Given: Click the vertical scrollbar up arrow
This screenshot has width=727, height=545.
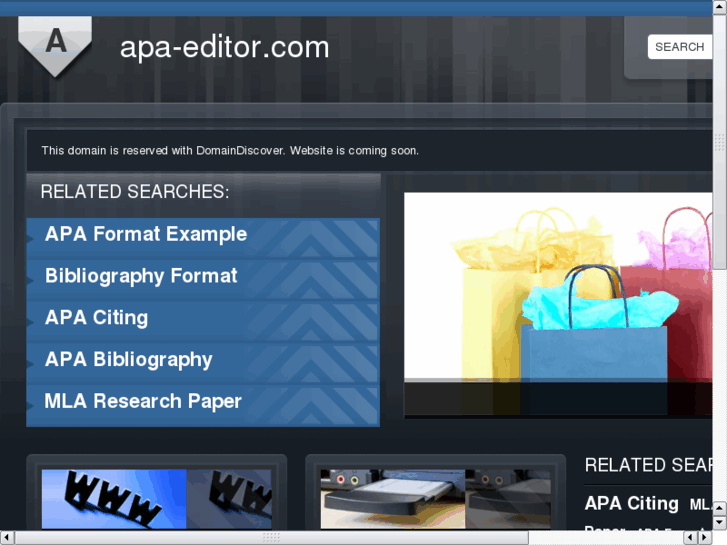Looking at the screenshot, I should (x=720, y=7).
